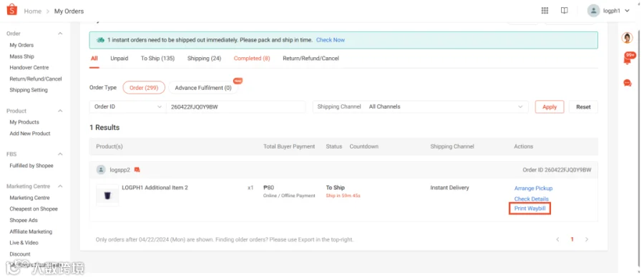Click the instant delivery banner icon
The width and height of the screenshot is (644, 280).
click(x=100, y=40)
